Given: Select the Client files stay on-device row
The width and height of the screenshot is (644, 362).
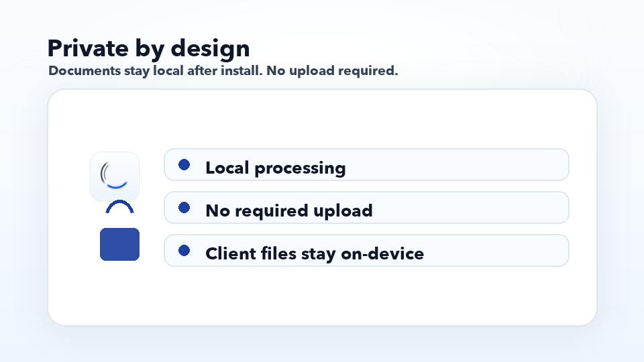Looking at the screenshot, I should (366, 250).
